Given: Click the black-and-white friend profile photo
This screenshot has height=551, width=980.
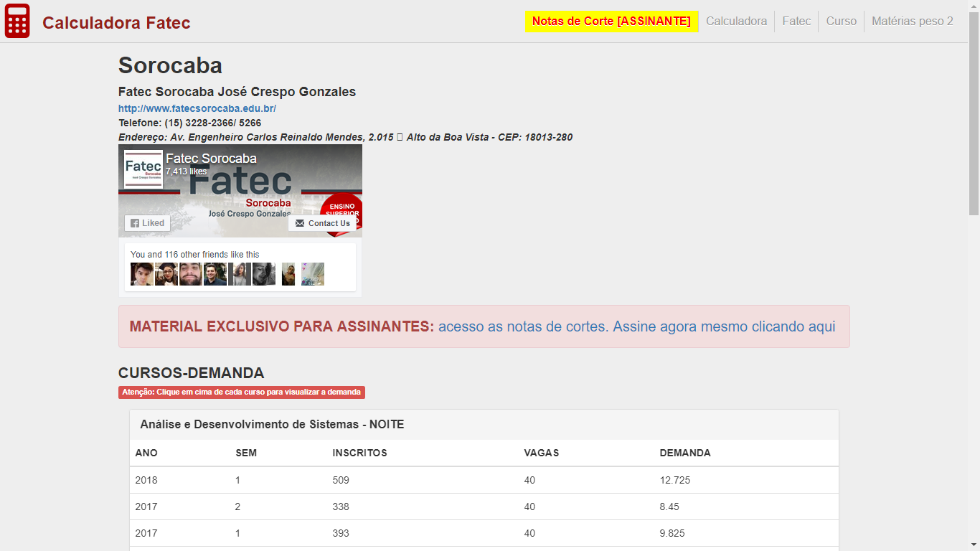Looking at the screenshot, I should pos(264,274).
